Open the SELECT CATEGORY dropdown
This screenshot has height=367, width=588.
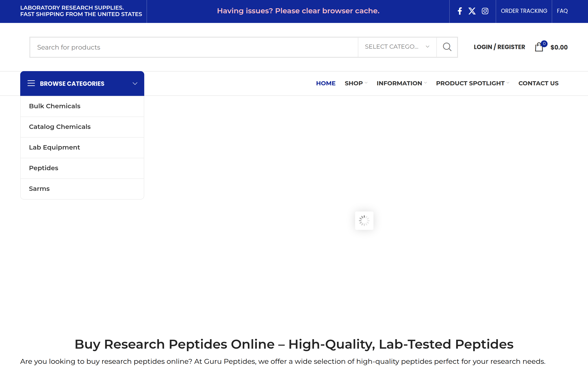click(x=397, y=47)
